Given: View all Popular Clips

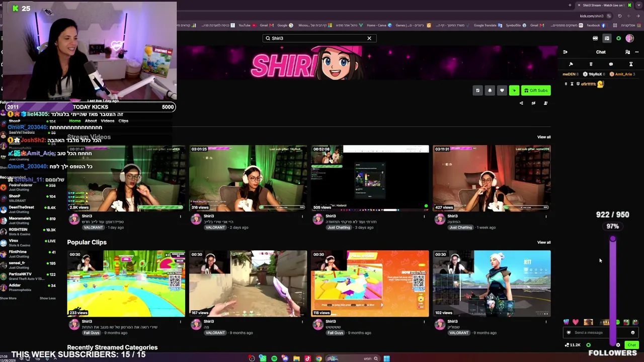Looking at the screenshot, I should (x=544, y=242).
